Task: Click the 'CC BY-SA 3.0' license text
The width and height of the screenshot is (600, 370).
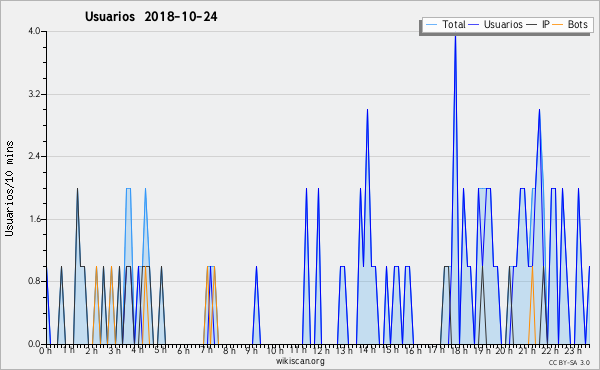Action: click(569, 363)
